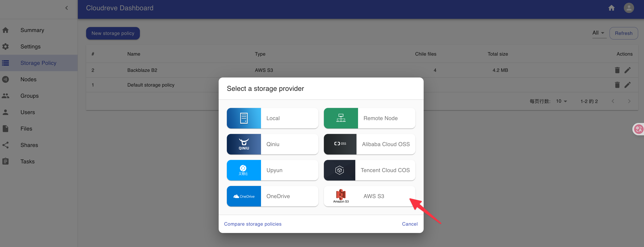Choose the Upyun provider label

click(x=274, y=170)
